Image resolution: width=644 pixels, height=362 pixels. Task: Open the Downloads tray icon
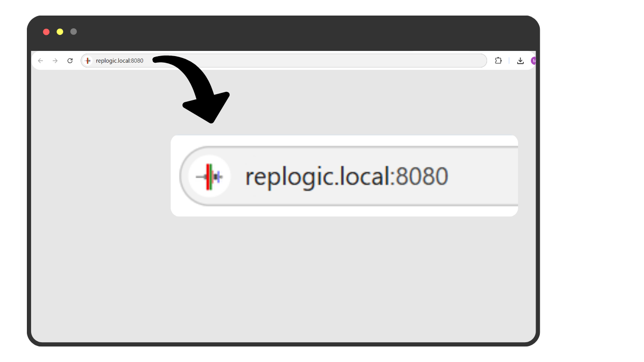pyautogui.click(x=520, y=61)
